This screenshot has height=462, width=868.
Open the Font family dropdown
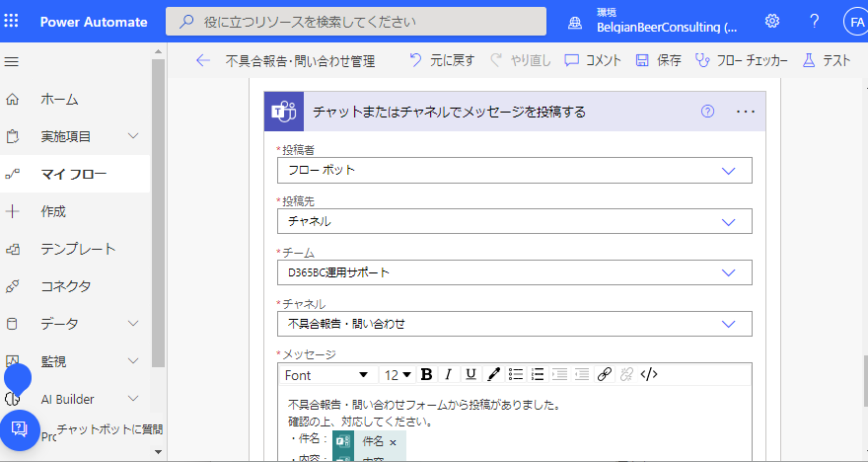point(326,375)
